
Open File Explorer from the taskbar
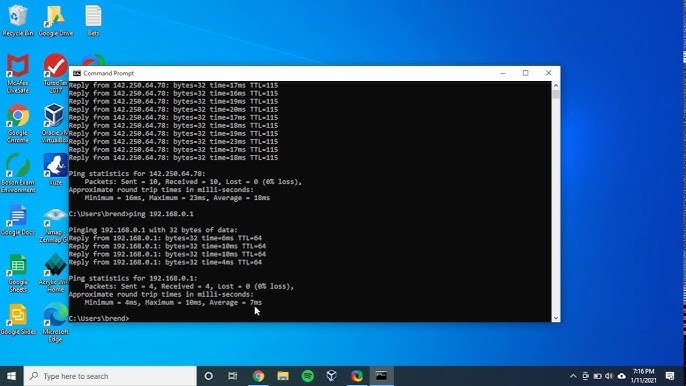(x=283, y=376)
